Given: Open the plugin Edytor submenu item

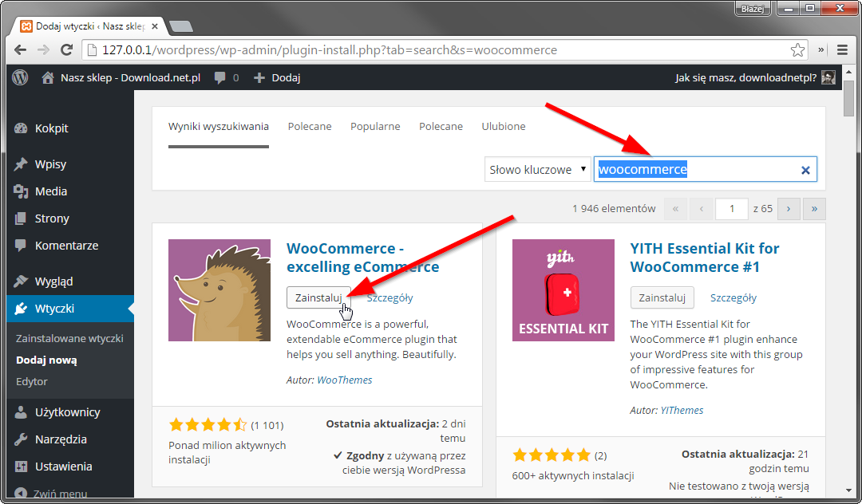Looking at the screenshot, I should coord(32,381).
